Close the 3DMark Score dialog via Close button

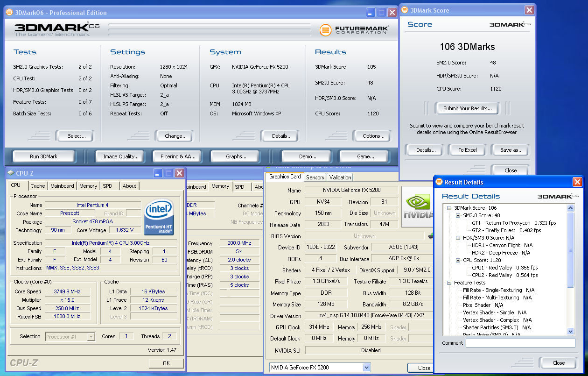pos(511,170)
